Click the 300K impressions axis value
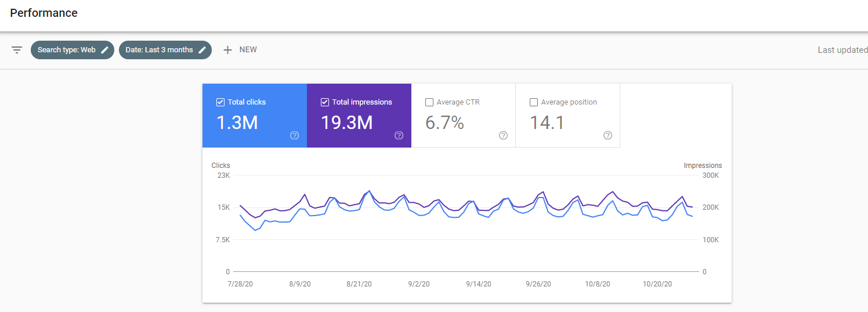The image size is (868, 312). point(711,175)
